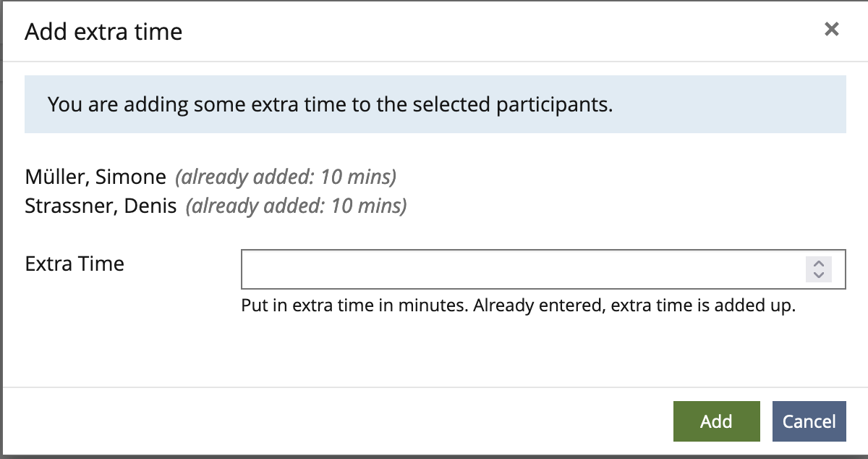Screen dimensions: 868x459
Task: Select Cancel to abort adding extra time
Action: 809,421
